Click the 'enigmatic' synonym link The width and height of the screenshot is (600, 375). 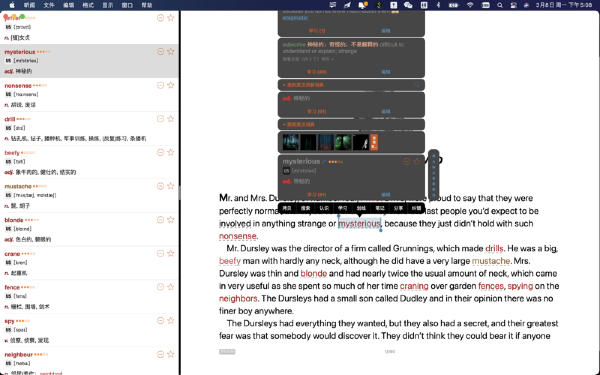point(295,18)
